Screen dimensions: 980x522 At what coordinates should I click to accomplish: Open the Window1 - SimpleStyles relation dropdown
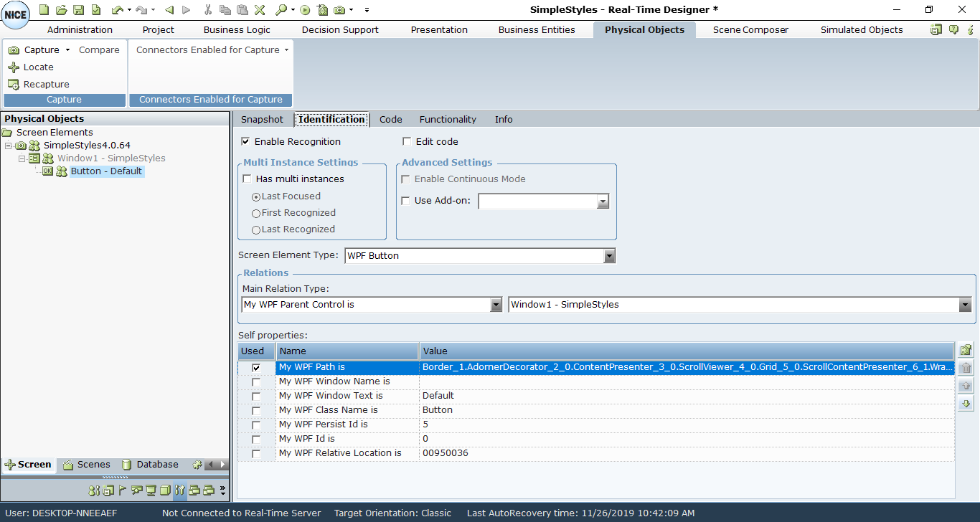pos(966,305)
